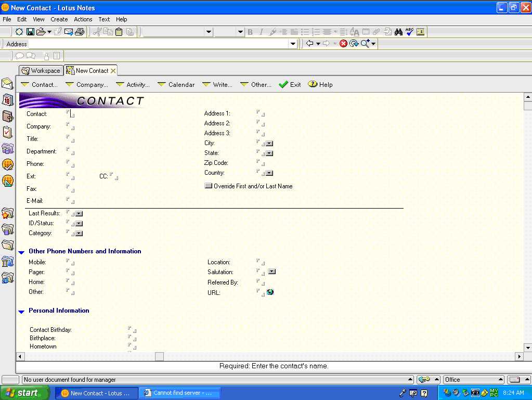Click the red Stop icon

pyautogui.click(x=343, y=43)
